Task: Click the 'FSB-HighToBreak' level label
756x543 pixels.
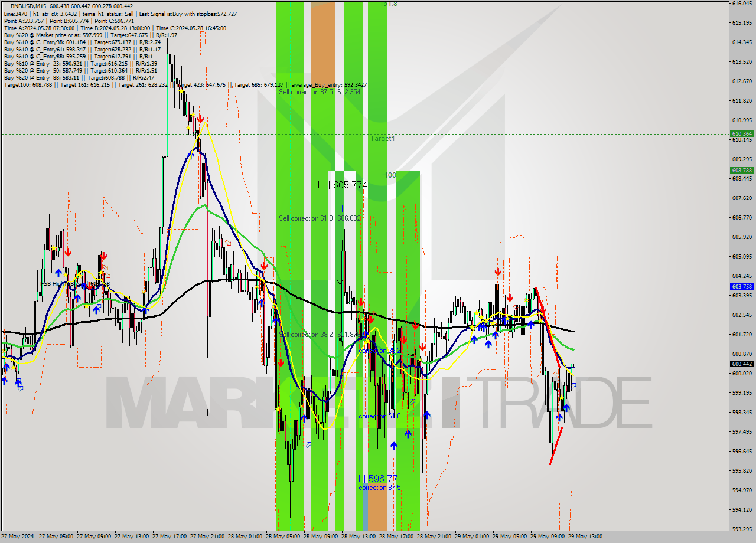Action: [75, 284]
